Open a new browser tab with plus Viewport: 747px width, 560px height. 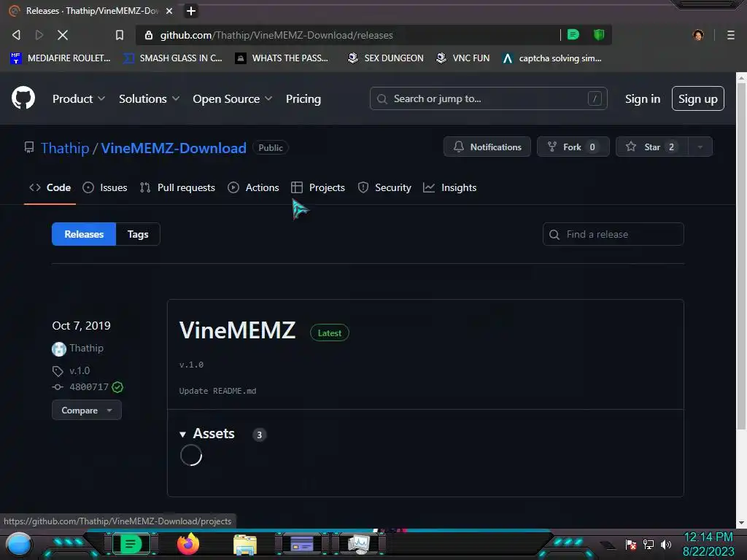[191, 10]
